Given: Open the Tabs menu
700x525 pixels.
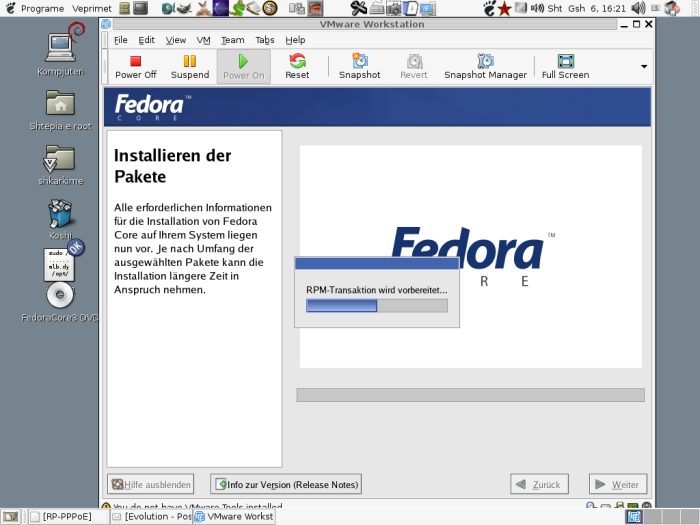Looking at the screenshot, I should click(x=265, y=40).
